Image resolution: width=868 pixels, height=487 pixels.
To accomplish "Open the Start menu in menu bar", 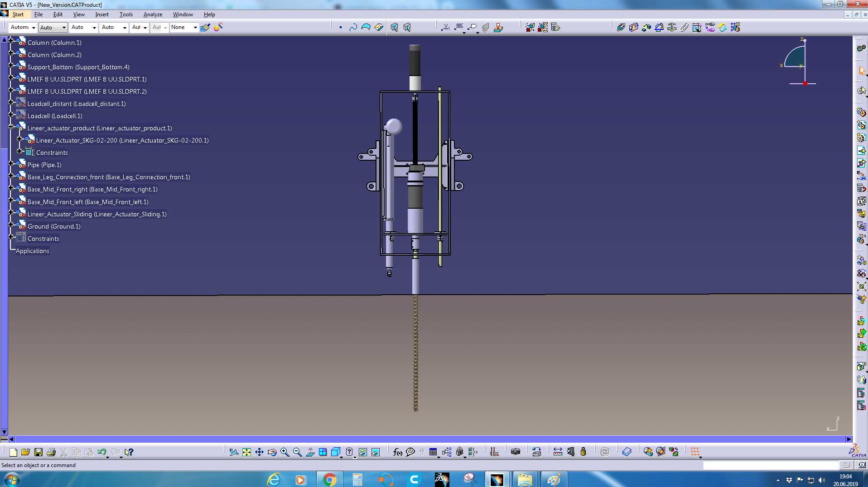I will tap(18, 14).
